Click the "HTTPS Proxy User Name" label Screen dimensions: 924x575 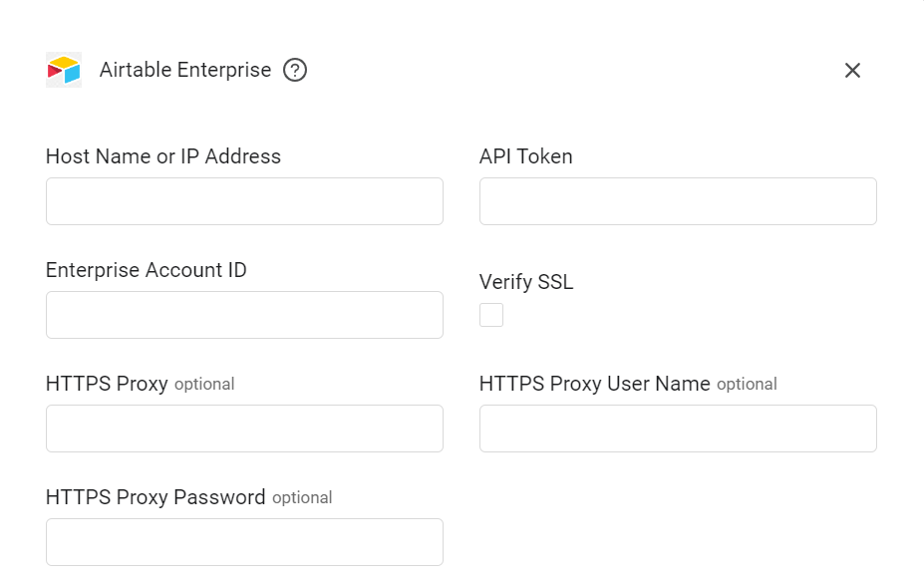click(x=595, y=384)
